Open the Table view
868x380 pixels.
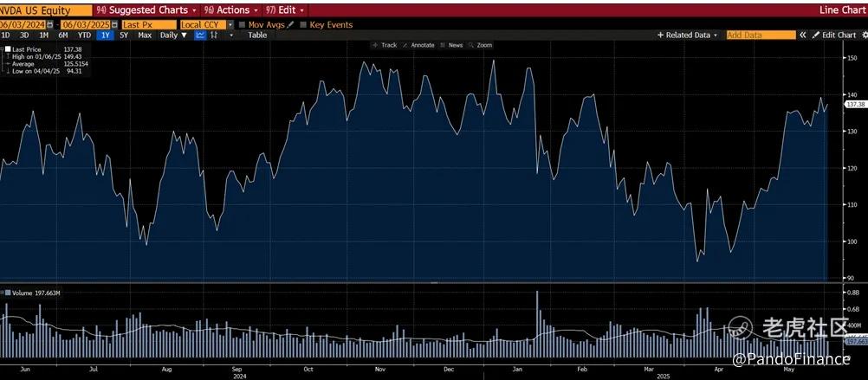pyautogui.click(x=257, y=35)
